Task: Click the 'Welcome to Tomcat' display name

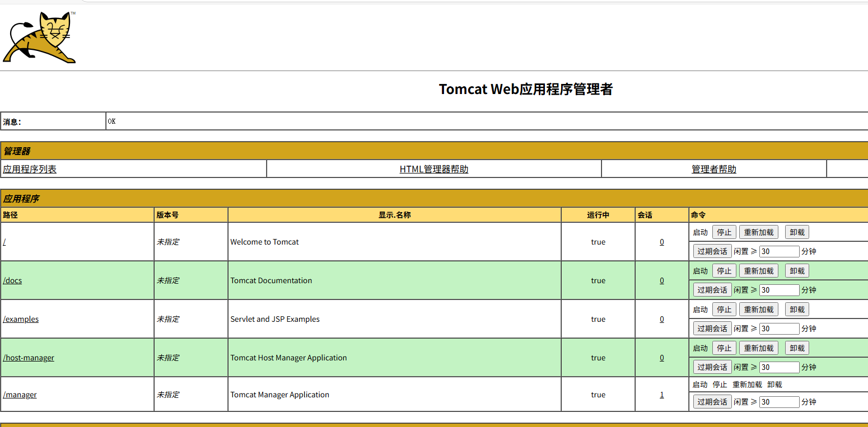Action: [264, 242]
